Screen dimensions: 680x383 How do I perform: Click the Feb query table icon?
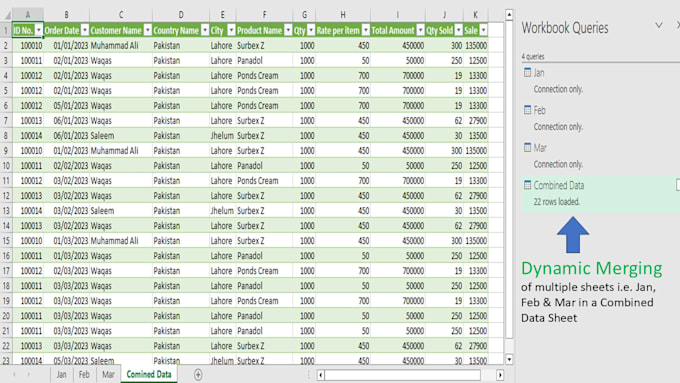(527, 110)
